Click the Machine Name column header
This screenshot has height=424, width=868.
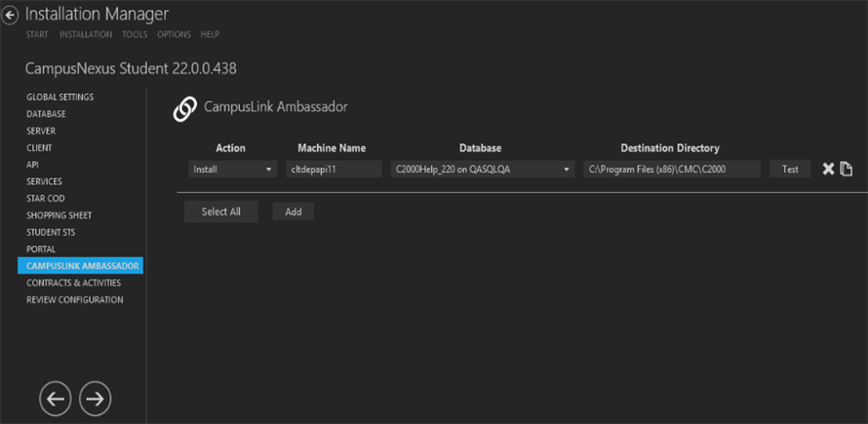(332, 148)
